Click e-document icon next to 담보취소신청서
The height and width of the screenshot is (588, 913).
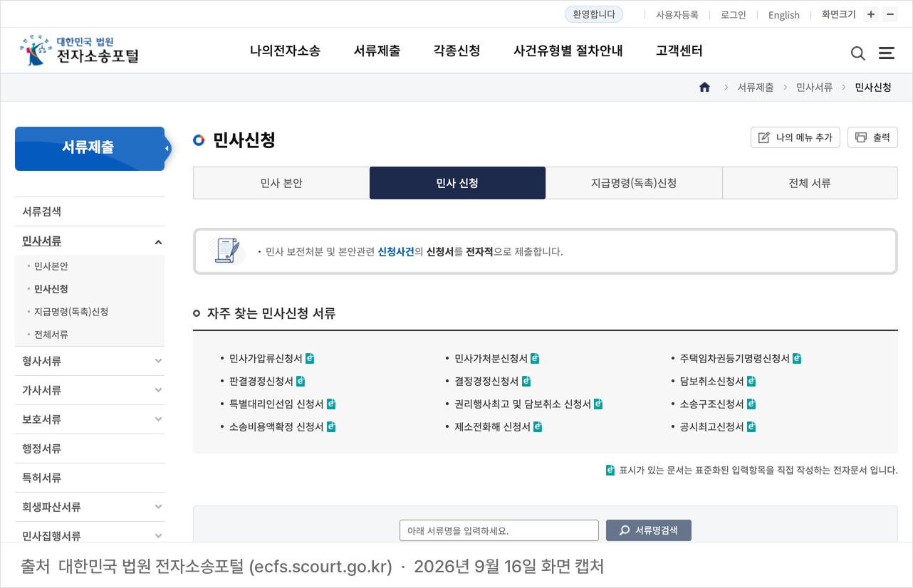pyautogui.click(x=751, y=381)
